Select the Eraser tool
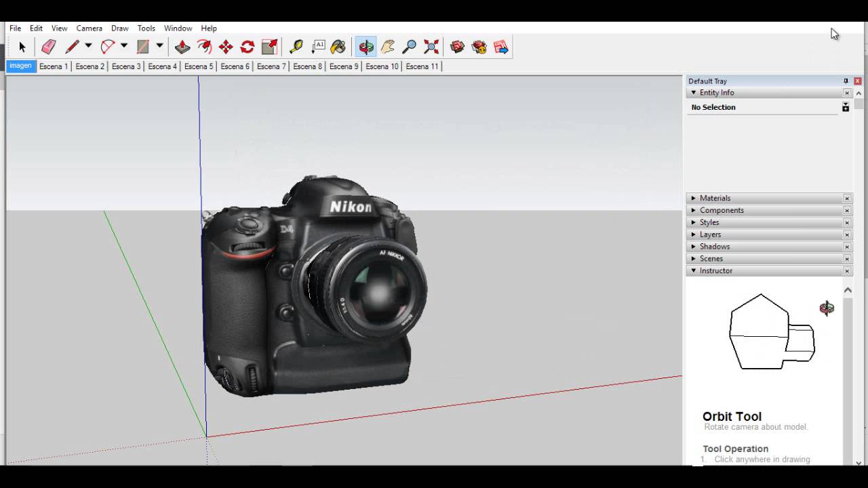Screen dimensions: 868x488 point(48,47)
